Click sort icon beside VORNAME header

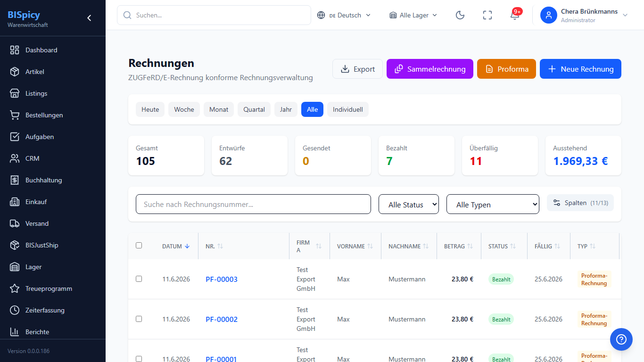pos(370,246)
